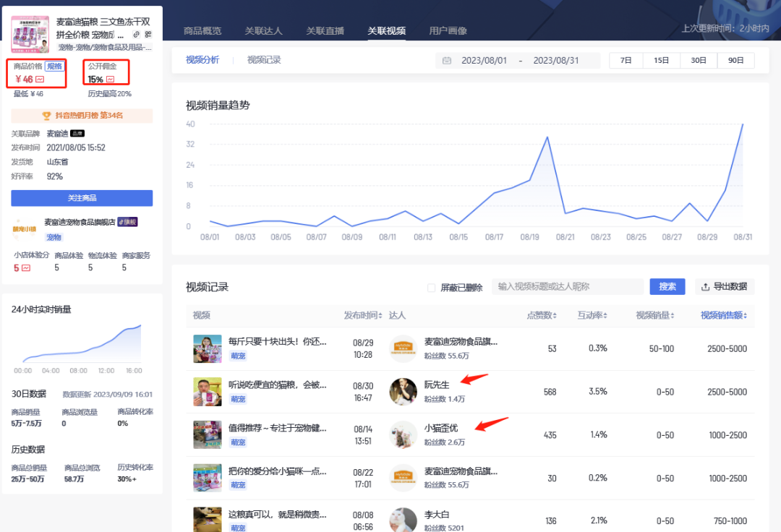Sort by 互动率 column
Screen dimensions: 781x532
tap(592, 316)
